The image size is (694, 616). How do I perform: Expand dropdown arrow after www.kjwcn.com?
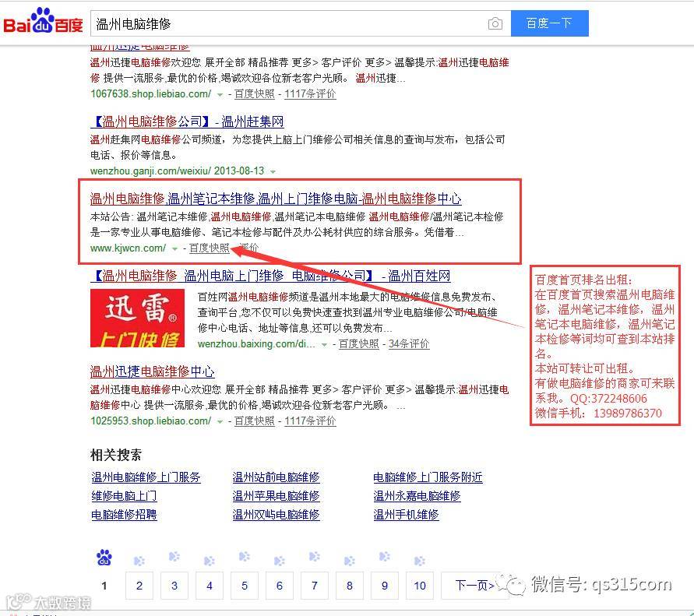[174, 249]
